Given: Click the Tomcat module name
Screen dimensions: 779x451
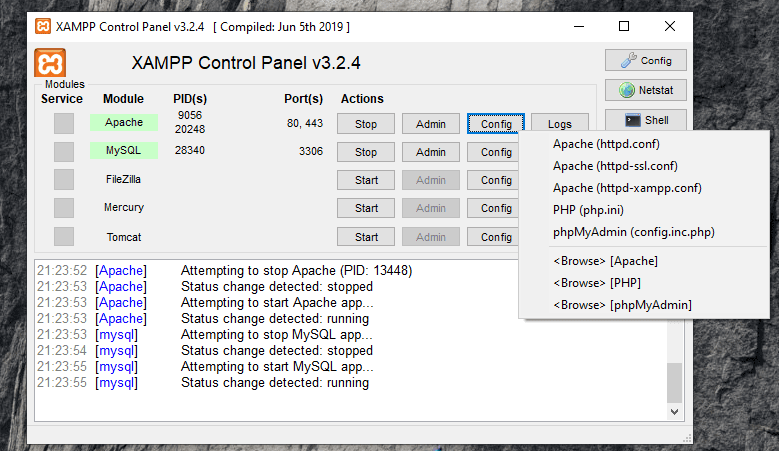Looking at the screenshot, I should (x=124, y=237).
